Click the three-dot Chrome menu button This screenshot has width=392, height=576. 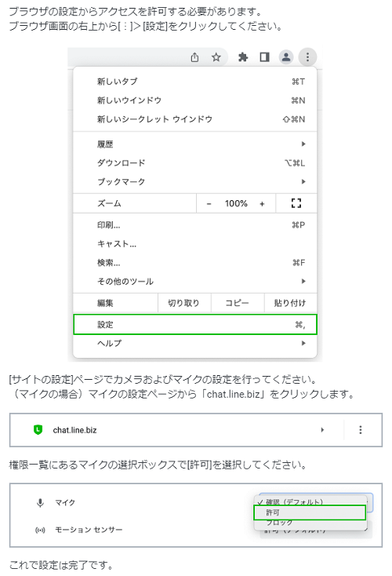click(x=307, y=57)
